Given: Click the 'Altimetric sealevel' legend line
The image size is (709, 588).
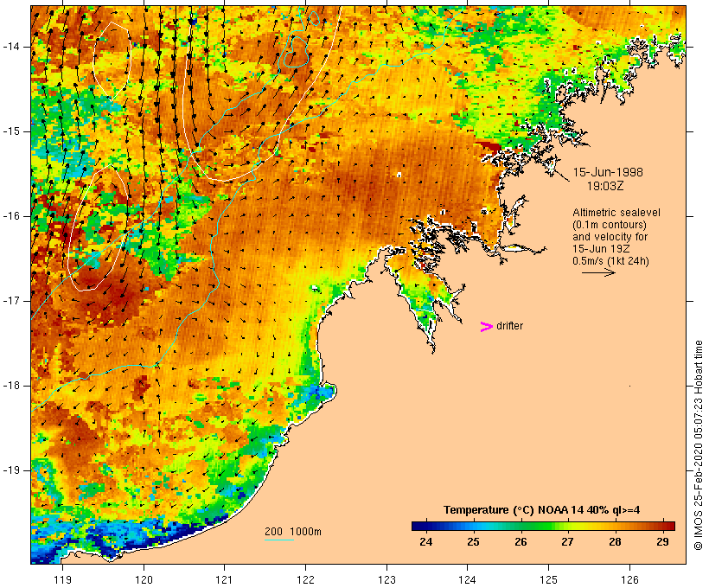Looking at the screenshot, I should pyautogui.click(x=616, y=213).
